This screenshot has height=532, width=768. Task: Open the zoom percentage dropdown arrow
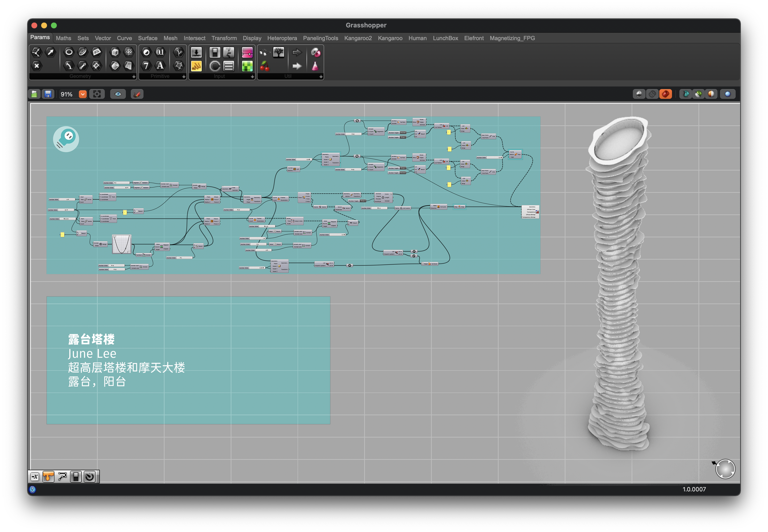[x=83, y=94]
